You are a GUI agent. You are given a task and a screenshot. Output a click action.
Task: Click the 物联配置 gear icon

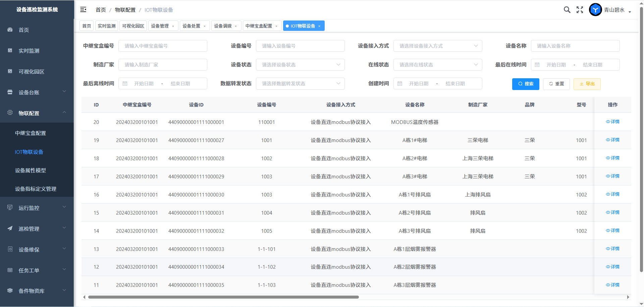[x=10, y=113]
